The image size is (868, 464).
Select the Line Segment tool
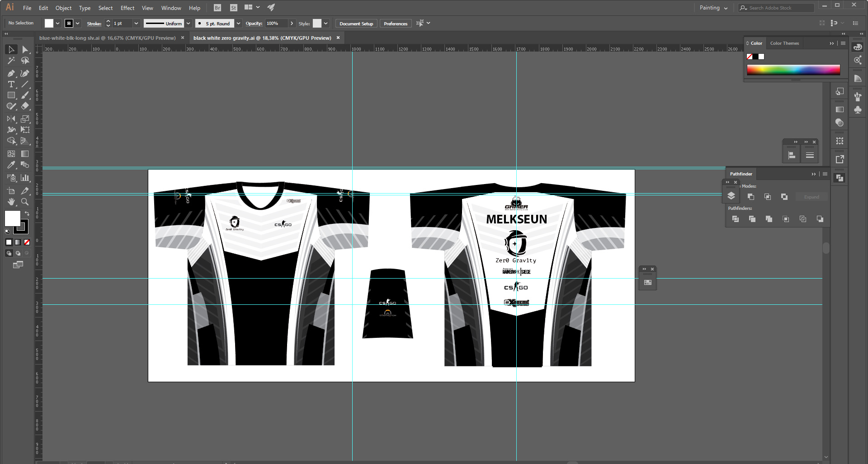pos(25,84)
